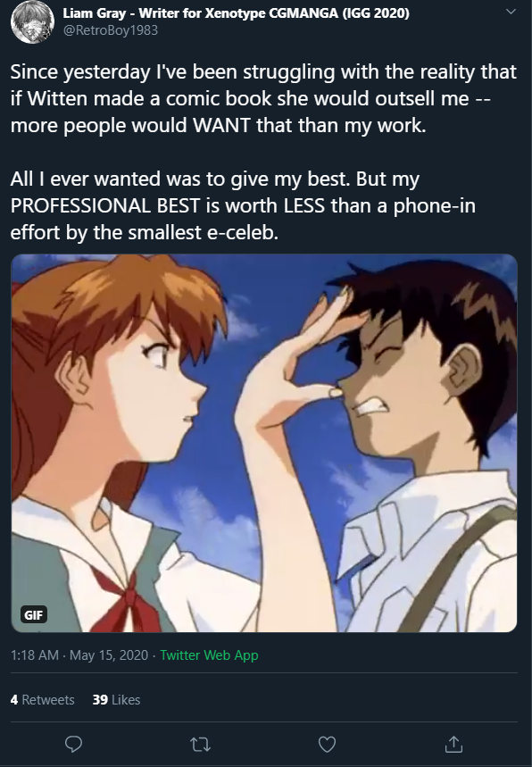Screen dimensions: 532x767
Task: Play the anime GIF image
Action: tap(264, 443)
